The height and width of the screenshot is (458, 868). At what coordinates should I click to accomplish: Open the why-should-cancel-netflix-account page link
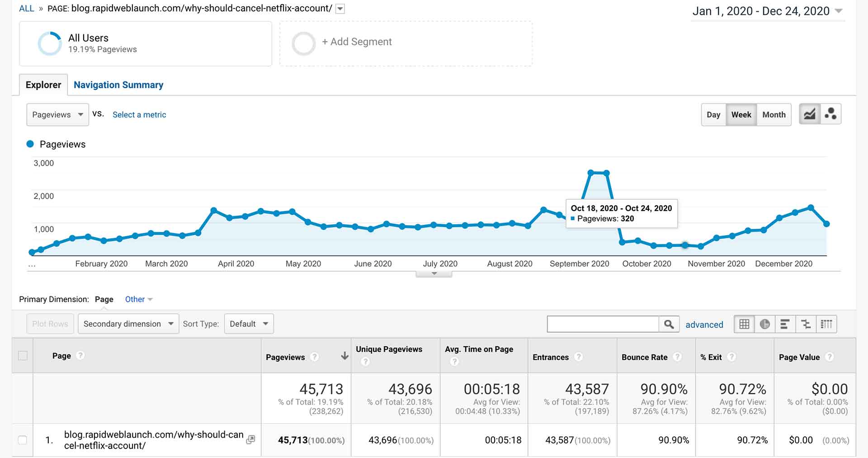tap(154, 440)
